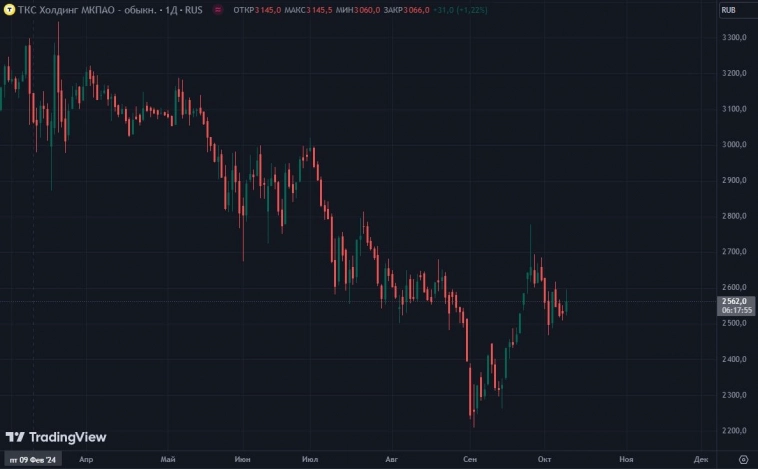Click the 3000,0 price scale label
The height and width of the screenshot is (469, 758).
coord(735,145)
